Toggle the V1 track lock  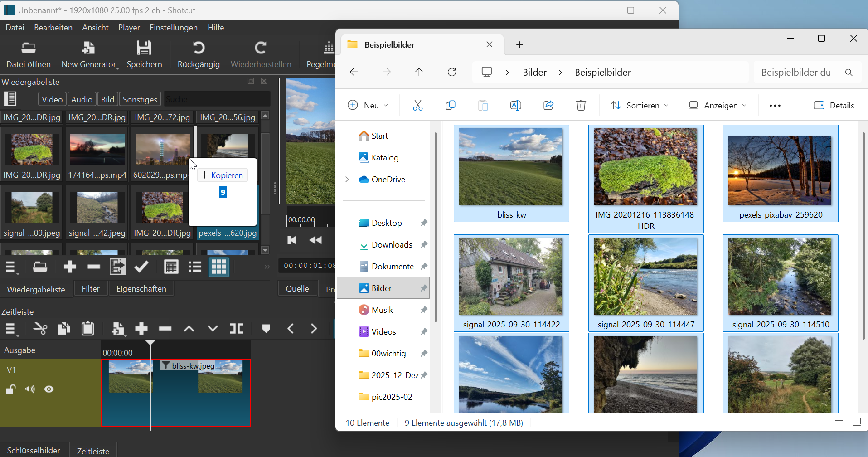11,389
